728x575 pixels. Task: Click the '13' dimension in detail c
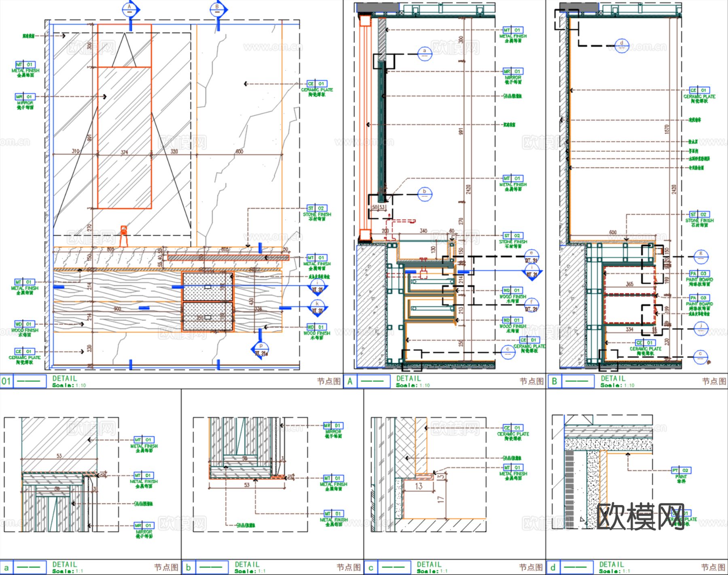pos(419,486)
